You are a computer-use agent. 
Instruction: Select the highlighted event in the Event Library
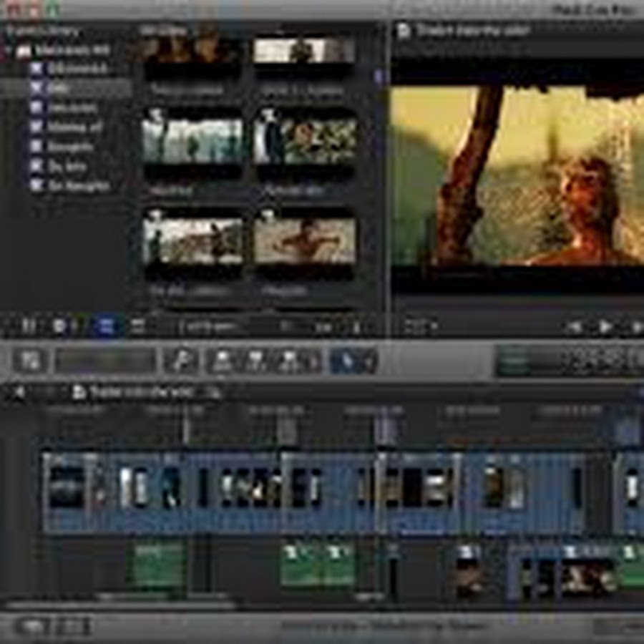click(x=66, y=87)
